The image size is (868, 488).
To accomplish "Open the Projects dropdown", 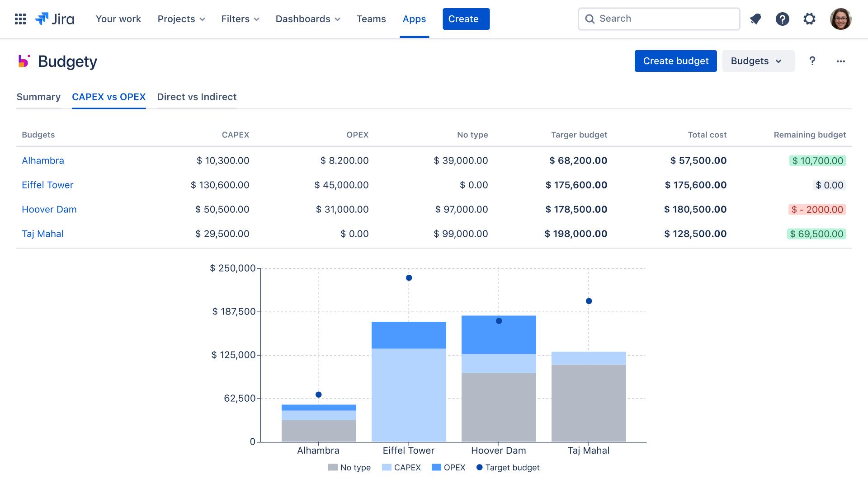I will tap(181, 19).
